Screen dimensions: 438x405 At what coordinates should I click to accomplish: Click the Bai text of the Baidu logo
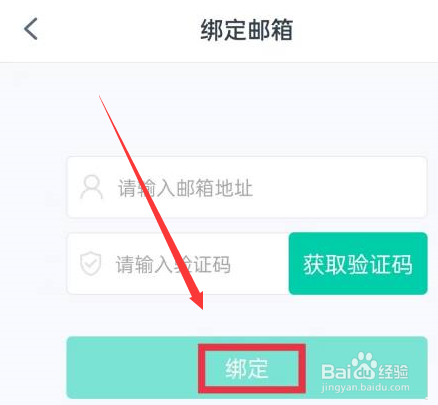click(x=336, y=372)
